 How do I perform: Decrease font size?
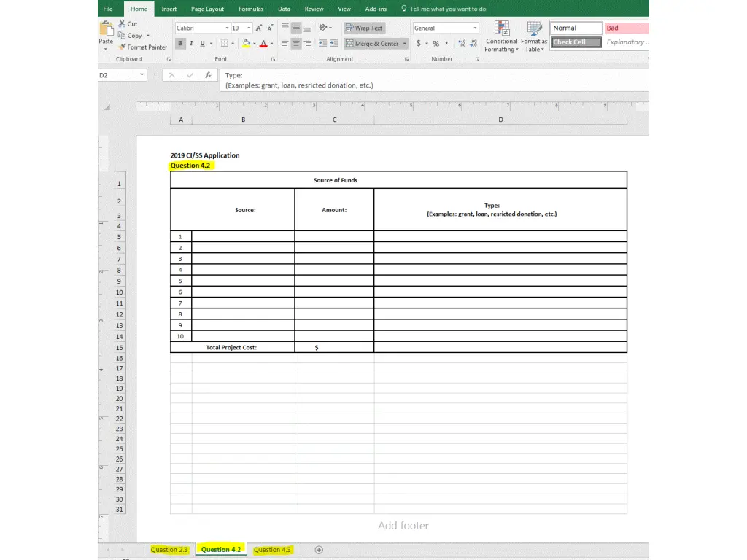pos(270,28)
